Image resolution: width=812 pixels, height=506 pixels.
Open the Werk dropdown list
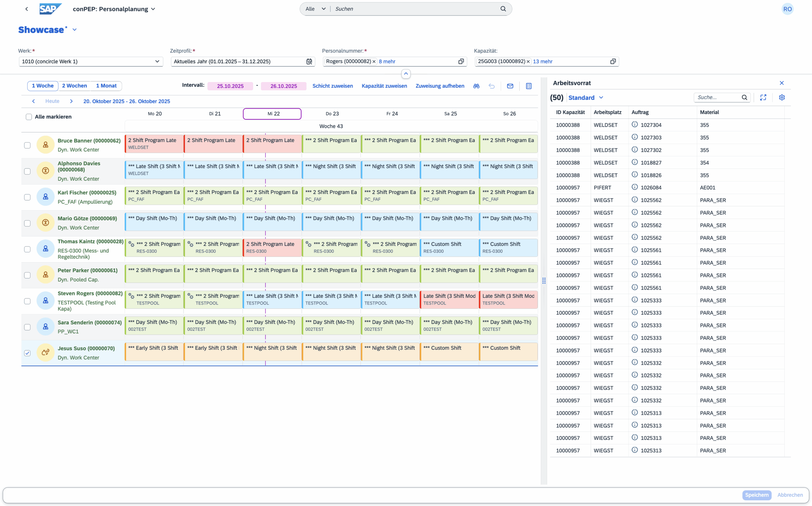pyautogui.click(x=157, y=61)
